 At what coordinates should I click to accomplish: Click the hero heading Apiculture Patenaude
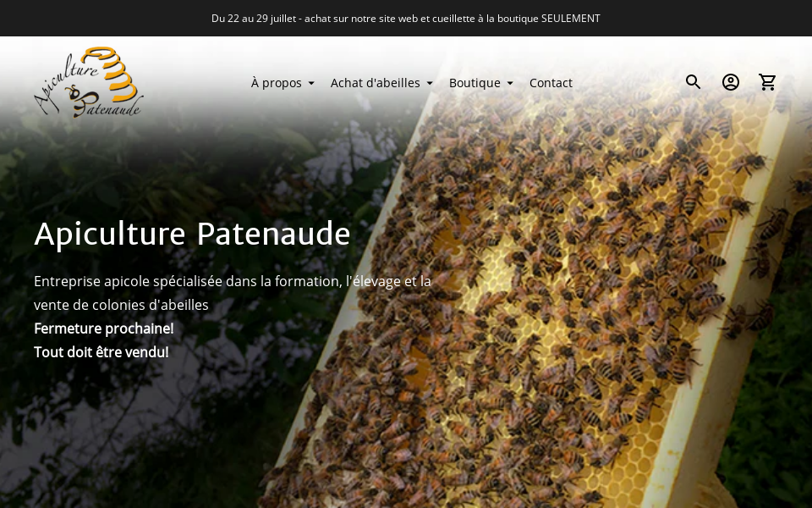point(192,233)
